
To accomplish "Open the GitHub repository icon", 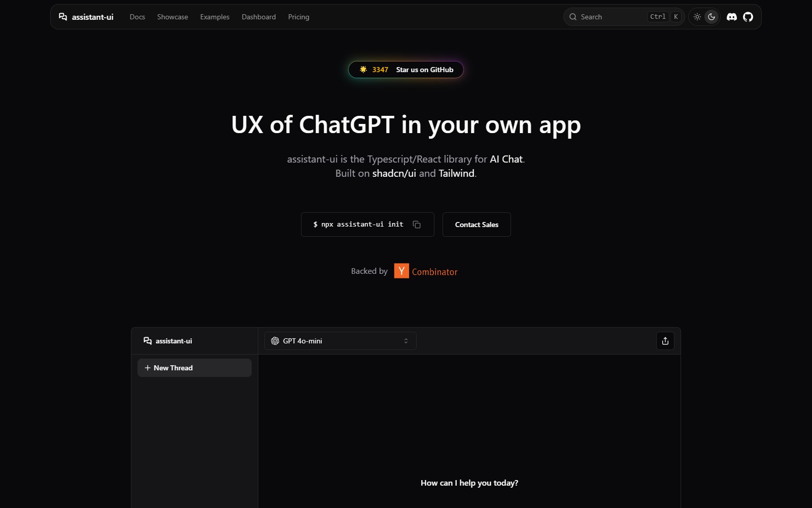I will pyautogui.click(x=748, y=17).
